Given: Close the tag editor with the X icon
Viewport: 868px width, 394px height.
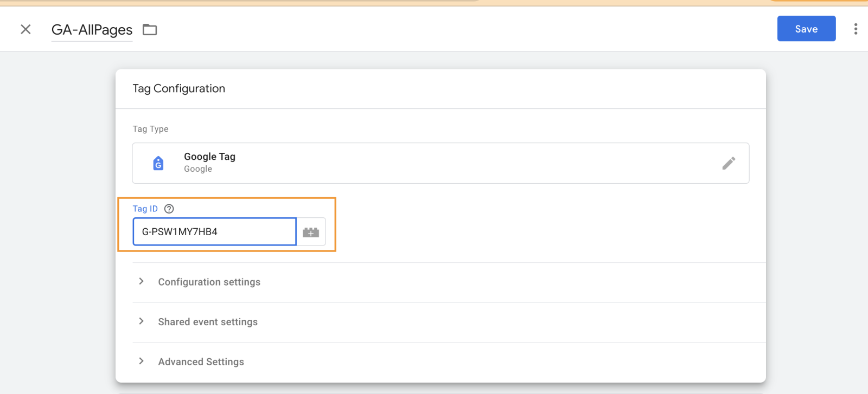Looking at the screenshot, I should (x=25, y=29).
